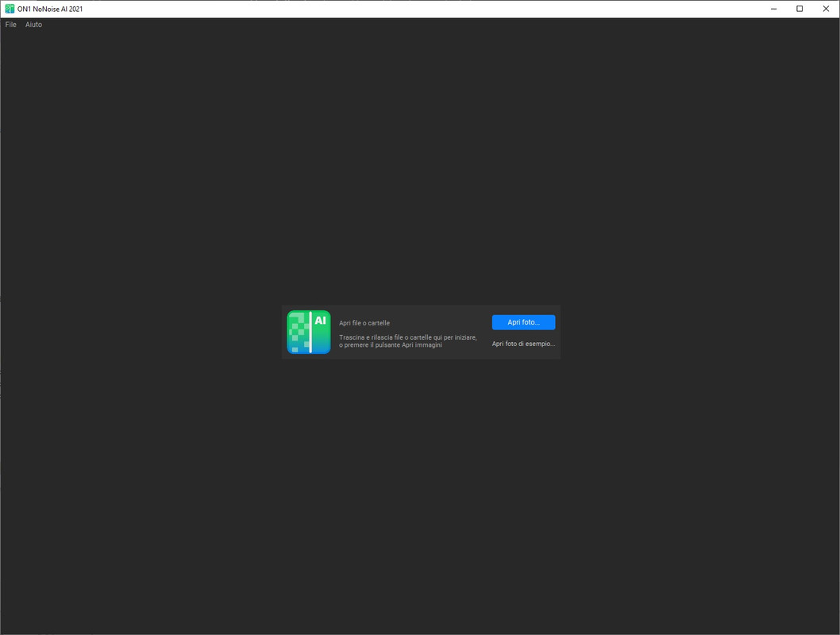Close the ON1 NoNoise AI window
Screen dimensions: 840x635
[826, 9]
